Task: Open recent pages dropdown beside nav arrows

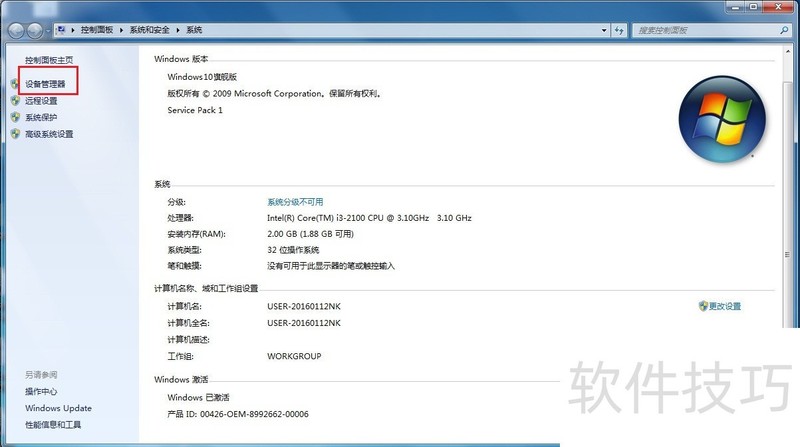Action: pos(48,31)
